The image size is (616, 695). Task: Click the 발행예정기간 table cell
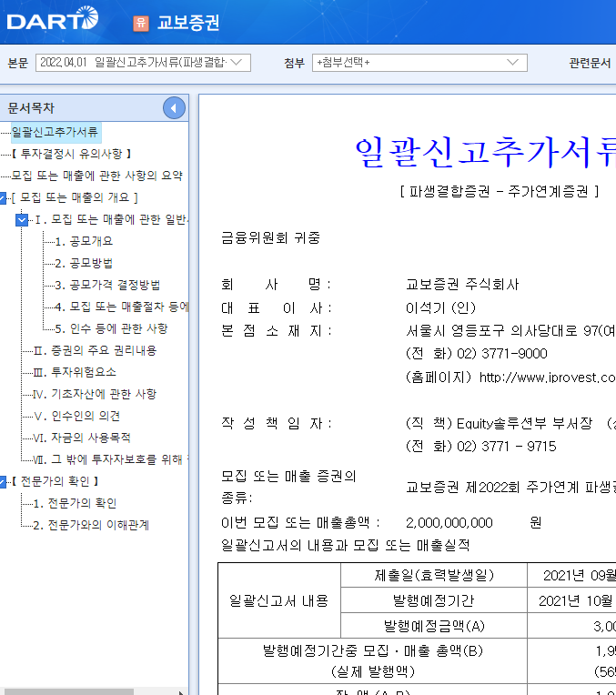(434, 600)
